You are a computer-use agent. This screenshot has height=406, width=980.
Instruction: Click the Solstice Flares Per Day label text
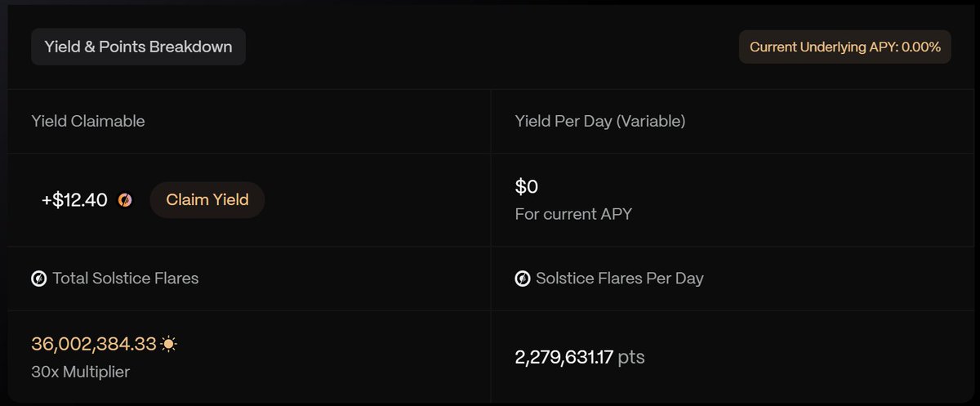point(620,279)
